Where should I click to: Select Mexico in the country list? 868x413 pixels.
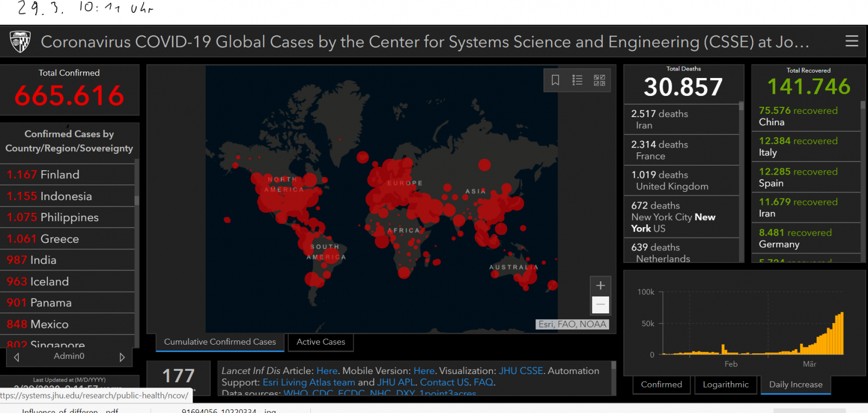[67, 324]
